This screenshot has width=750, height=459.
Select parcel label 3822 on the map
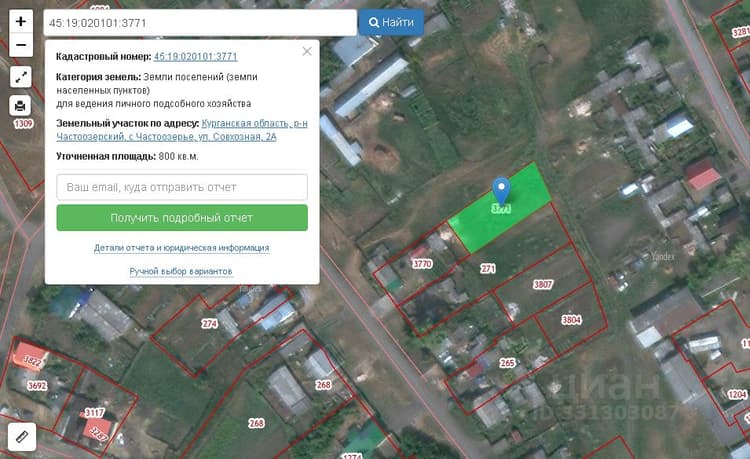coord(33,361)
